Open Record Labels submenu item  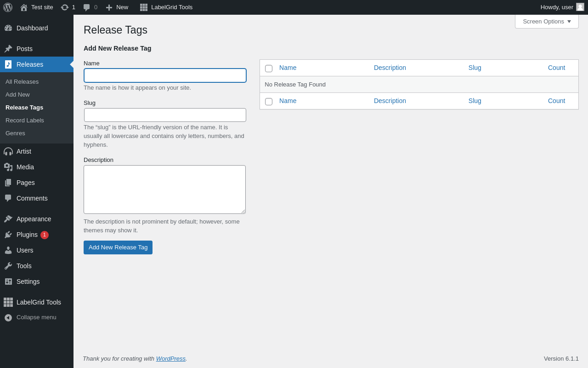(x=25, y=120)
